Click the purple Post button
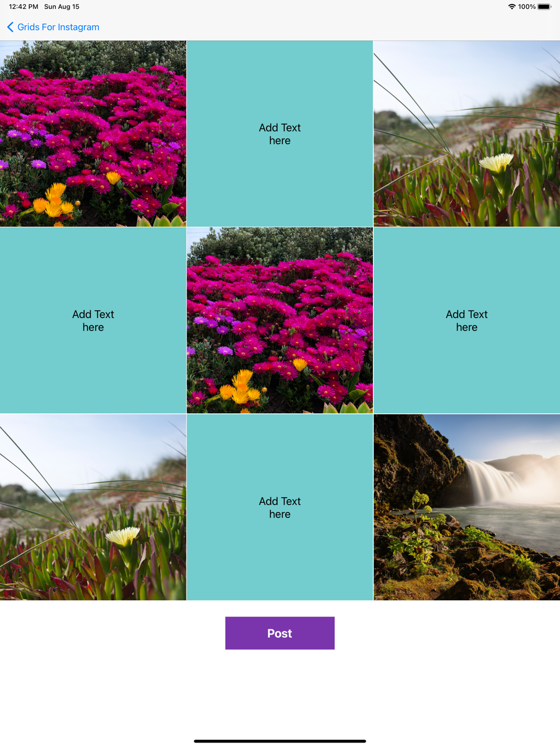 (x=280, y=633)
